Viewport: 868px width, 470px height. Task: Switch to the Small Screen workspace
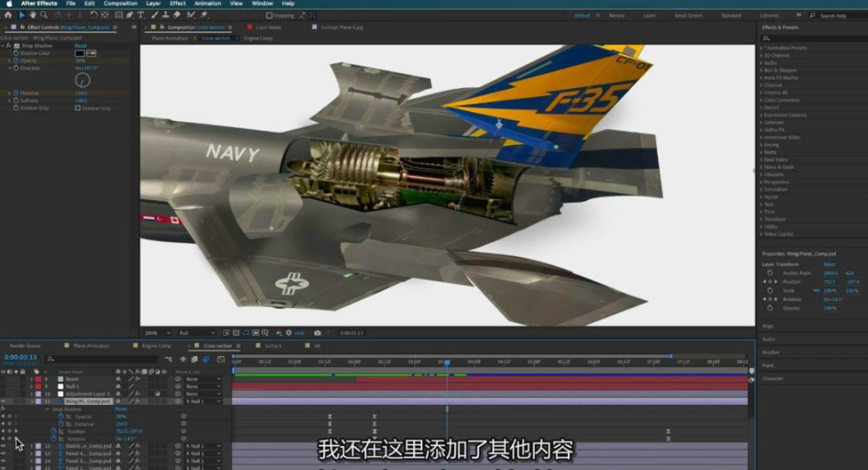click(x=688, y=16)
